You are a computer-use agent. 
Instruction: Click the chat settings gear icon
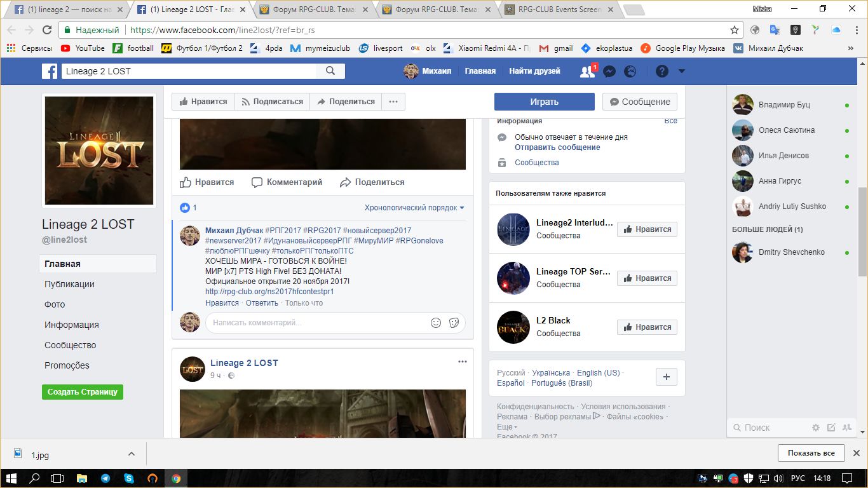pos(816,428)
